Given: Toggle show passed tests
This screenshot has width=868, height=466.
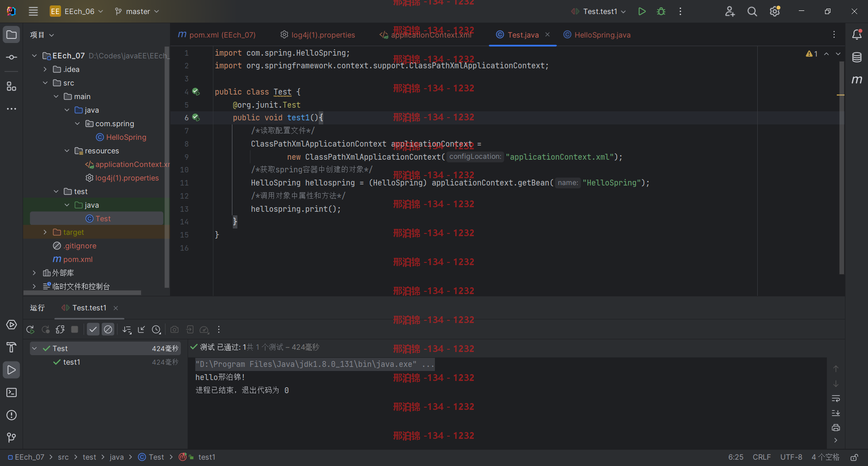Looking at the screenshot, I should click(x=93, y=330).
